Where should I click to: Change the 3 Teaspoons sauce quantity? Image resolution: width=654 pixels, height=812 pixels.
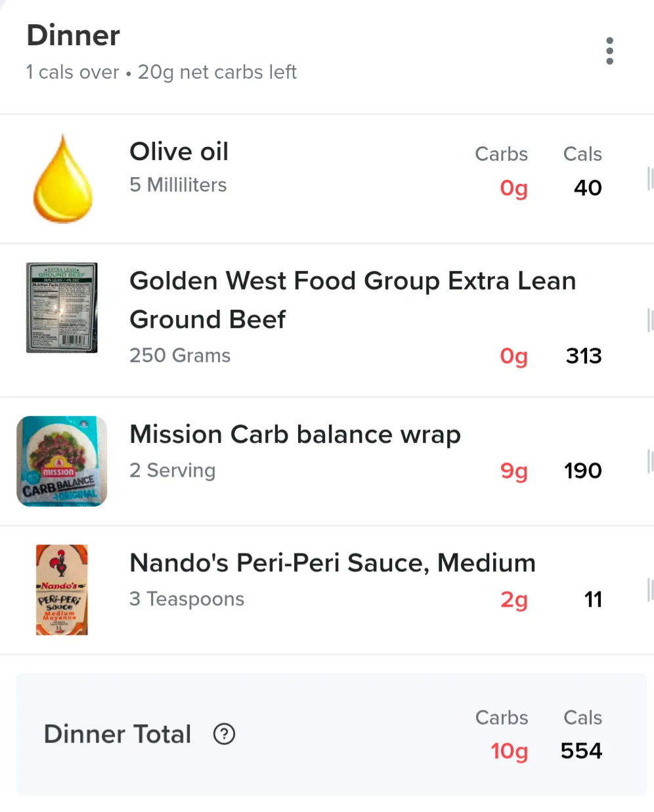186,599
